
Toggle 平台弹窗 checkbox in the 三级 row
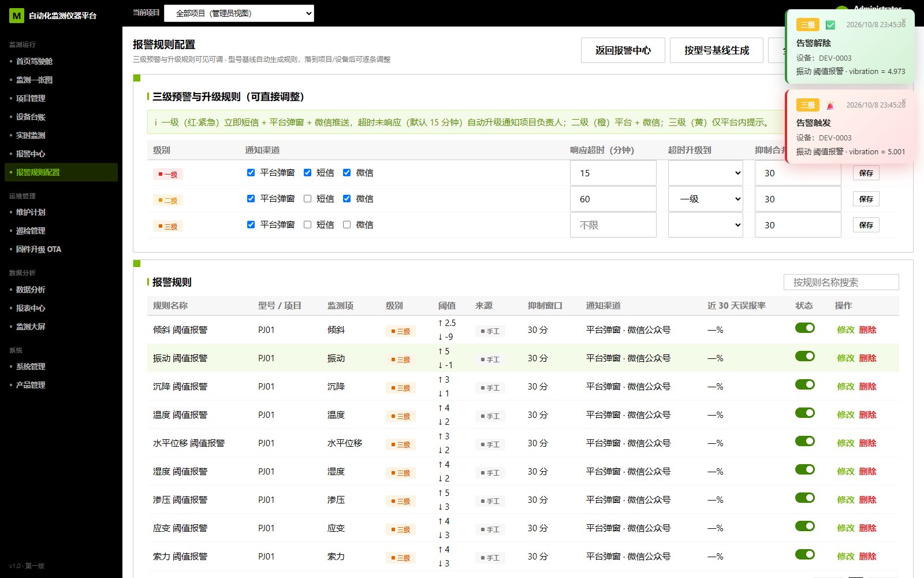[x=251, y=225]
